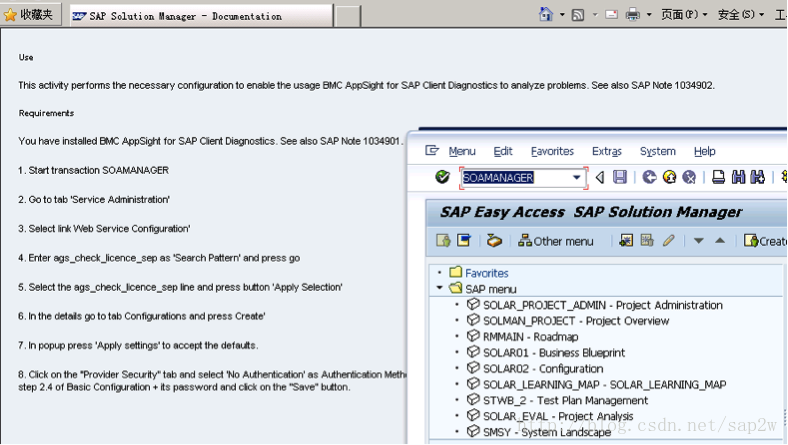Collapse the command field with the triangle icon
788x445 pixels.
pos(600,177)
